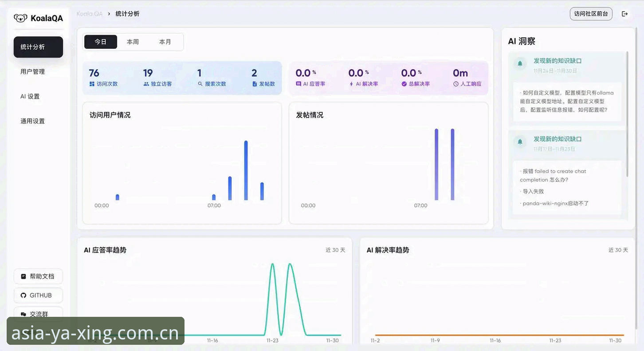The width and height of the screenshot is (644, 351).
Task: Click bell icon for 11月17日–11月23日 insight
Action: click(x=520, y=142)
